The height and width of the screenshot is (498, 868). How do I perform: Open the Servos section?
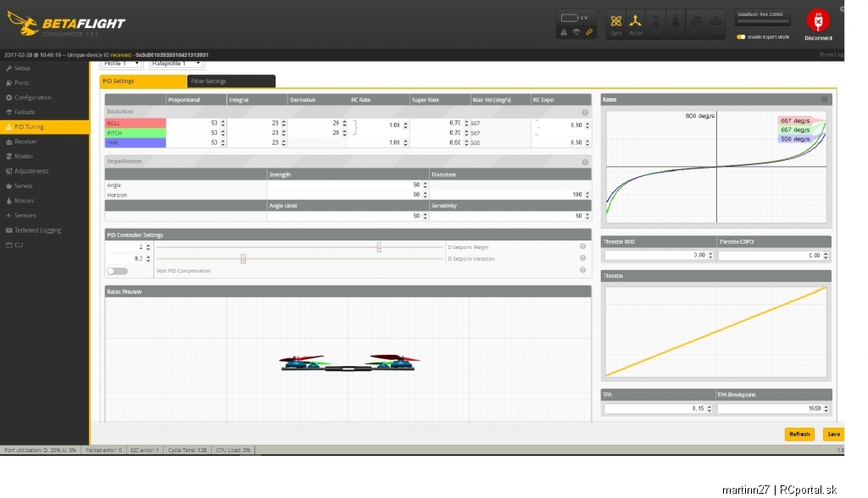(45, 186)
